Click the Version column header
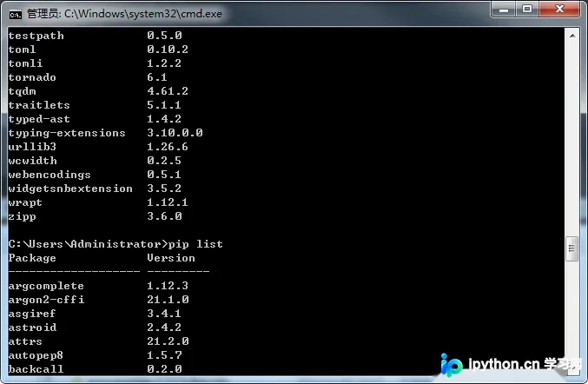The image size is (588, 384). pos(171,258)
